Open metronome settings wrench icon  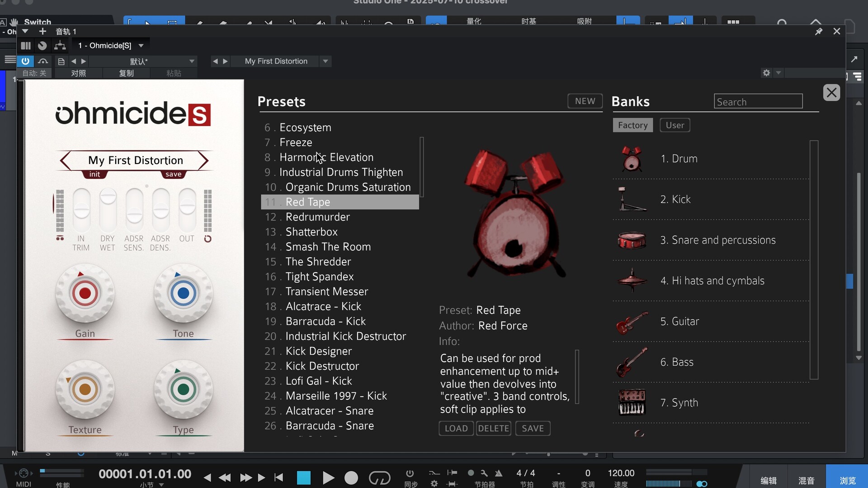point(484,473)
